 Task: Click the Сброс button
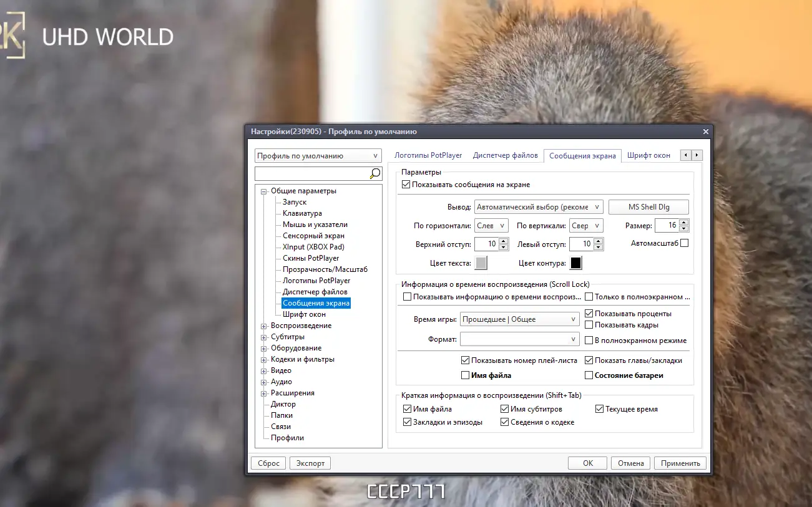268,463
